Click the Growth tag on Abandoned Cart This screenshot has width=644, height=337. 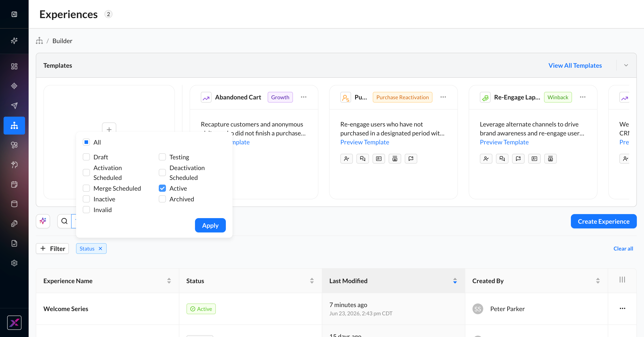pos(280,97)
